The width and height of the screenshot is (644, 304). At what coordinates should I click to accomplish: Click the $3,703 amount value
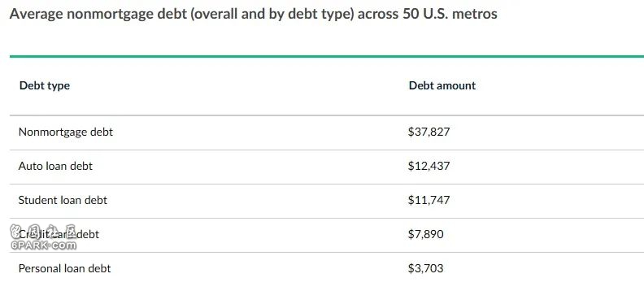(x=426, y=268)
